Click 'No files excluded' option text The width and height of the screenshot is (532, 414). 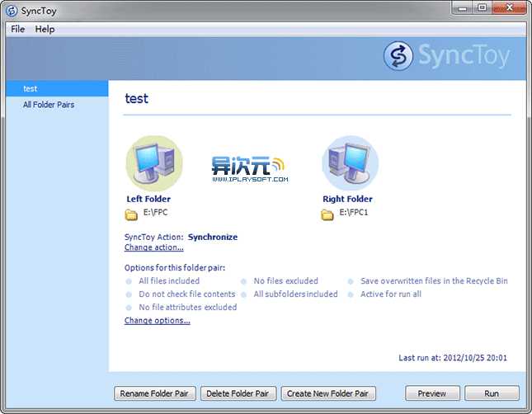click(285, 281)
